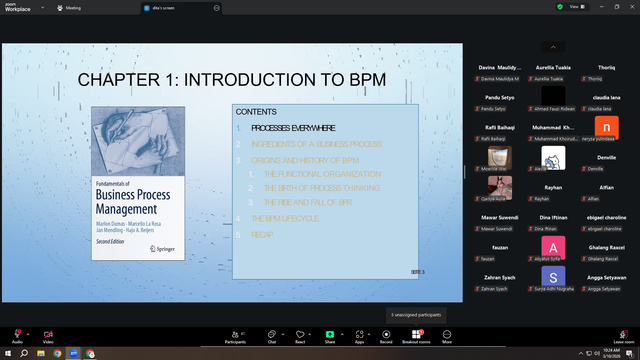Select the Aurellia Tuakia participant tile
The height and width of the screenshot is (360, 640).
point(553,73)
